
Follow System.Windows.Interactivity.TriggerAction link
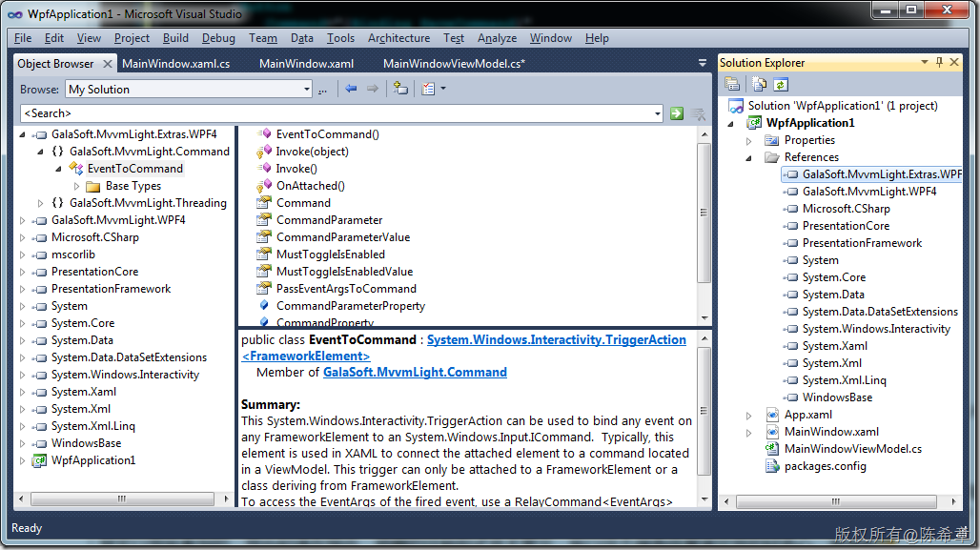click(556, 340)
